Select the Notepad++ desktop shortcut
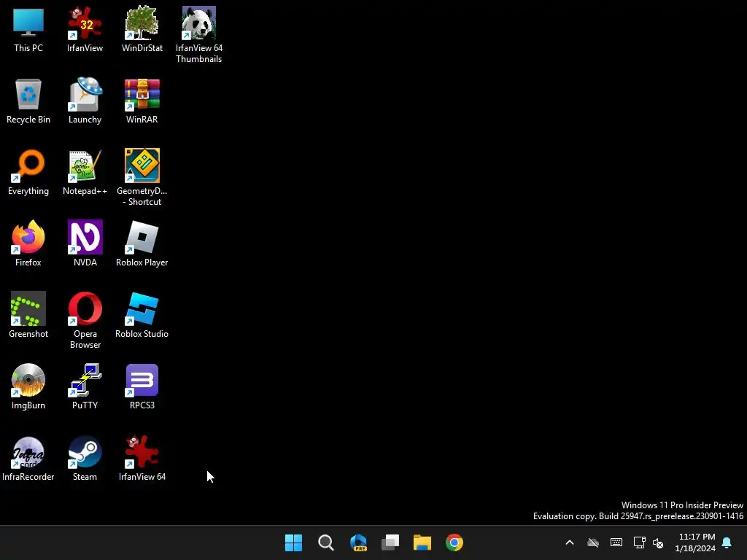 [x=85, y=172]
